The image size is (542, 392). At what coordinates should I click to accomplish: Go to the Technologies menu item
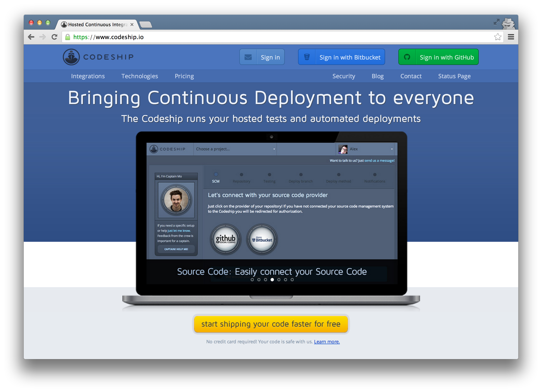(x=140, y=76)
